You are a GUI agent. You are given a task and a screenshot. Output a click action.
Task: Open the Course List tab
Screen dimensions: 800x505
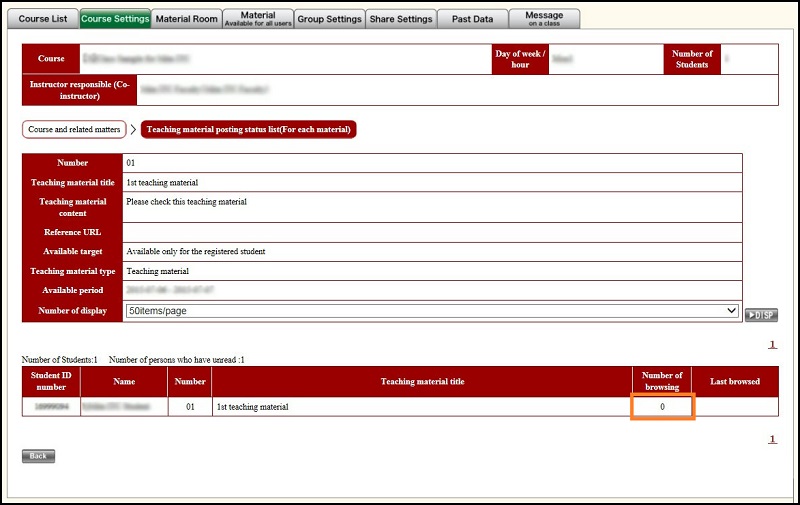[40, 19]
